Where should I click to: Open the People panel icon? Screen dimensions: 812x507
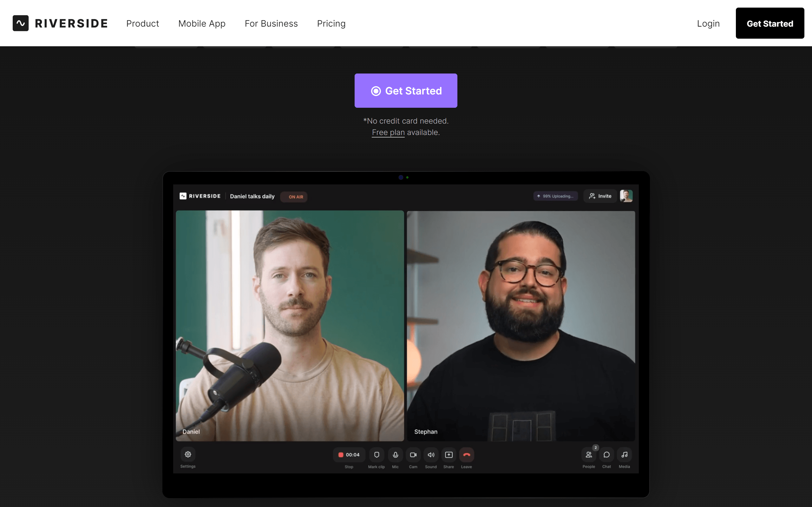(588, 455)
